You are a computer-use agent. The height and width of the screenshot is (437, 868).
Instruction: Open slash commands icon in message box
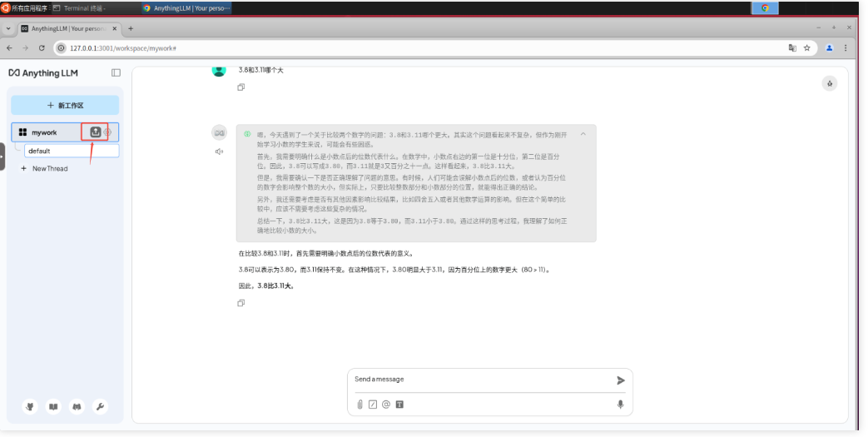pos(373,405)
